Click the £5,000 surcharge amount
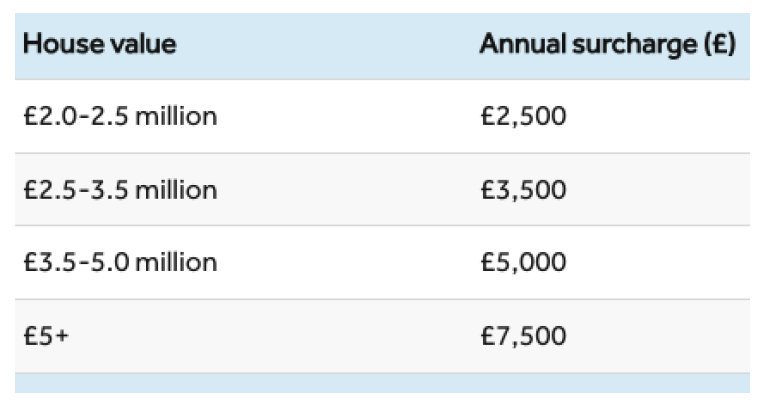This screenshot has width=778, height=416. [x=522, y=263]
